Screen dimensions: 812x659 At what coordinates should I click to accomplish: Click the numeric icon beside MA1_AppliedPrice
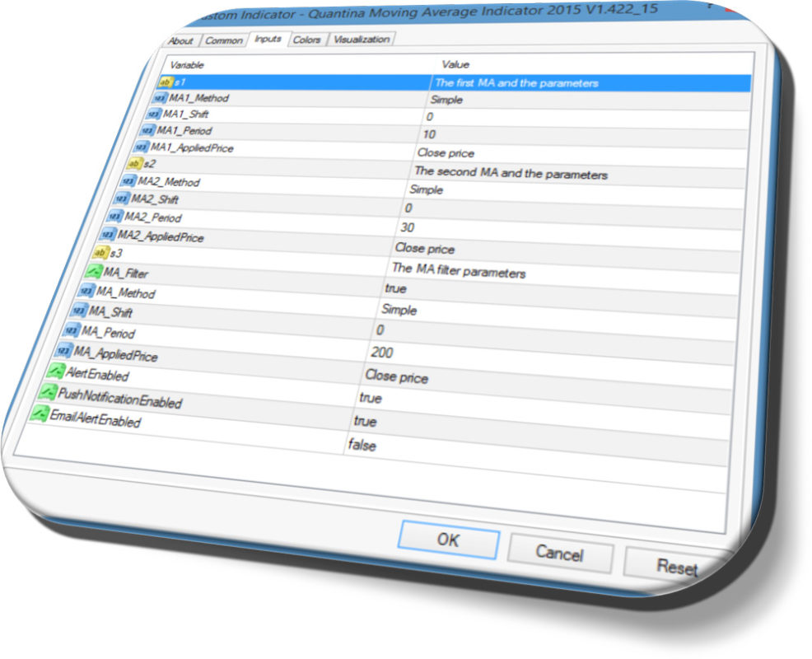[142, 147]
